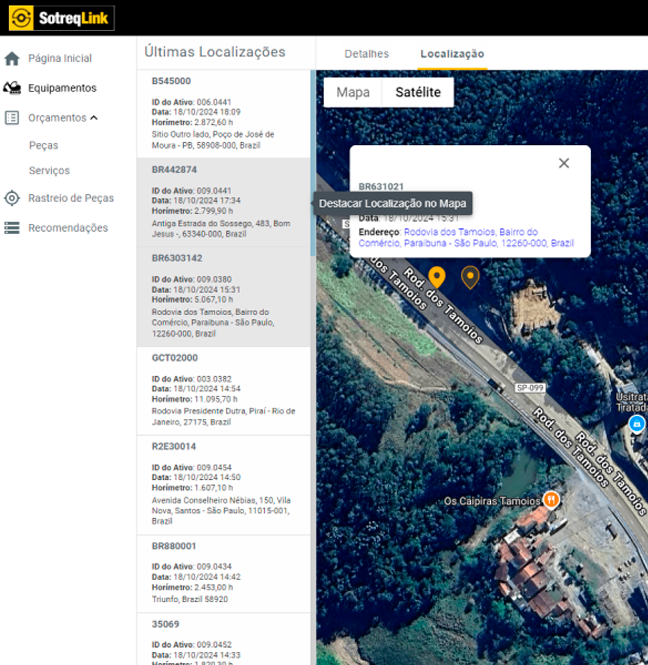Click the Rastreio de Peças target icon
The image size is (648, 665).
[x=12, y=198]
